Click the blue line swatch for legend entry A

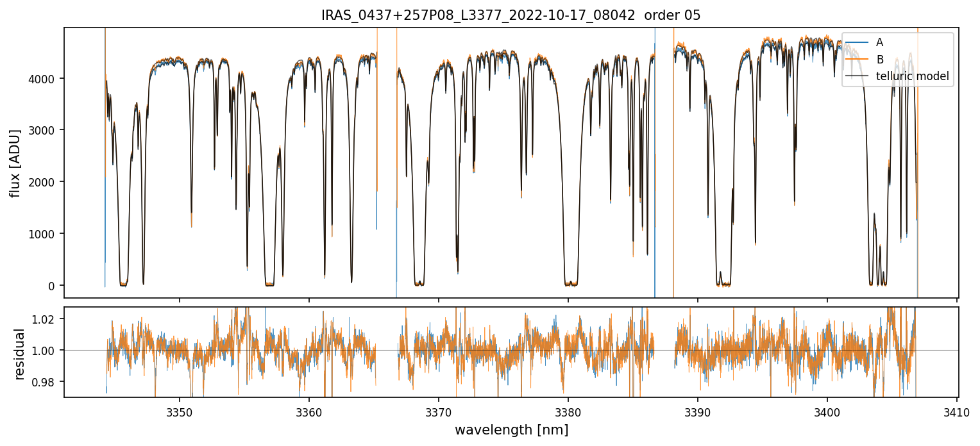857,42
